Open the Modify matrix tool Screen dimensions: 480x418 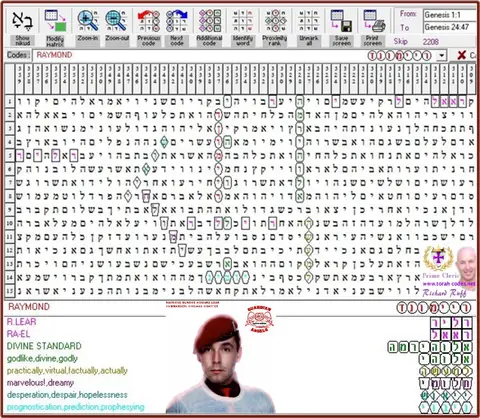click(x=55, y=28)
